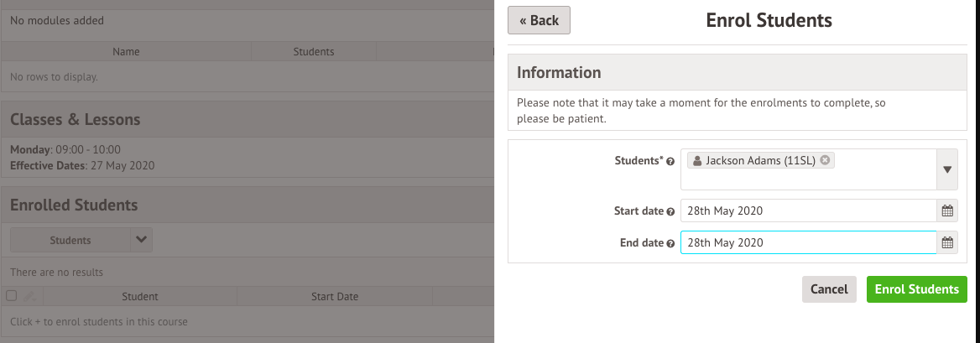Screen dimensions: 980x343
Task: Click the Students button under Enrolled Students
Action: point(70,241)
